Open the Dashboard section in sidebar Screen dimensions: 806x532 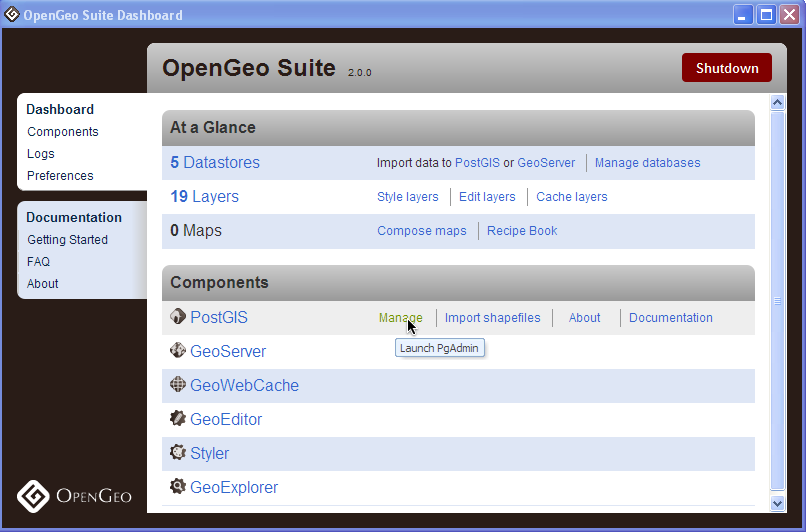(60, 109)
